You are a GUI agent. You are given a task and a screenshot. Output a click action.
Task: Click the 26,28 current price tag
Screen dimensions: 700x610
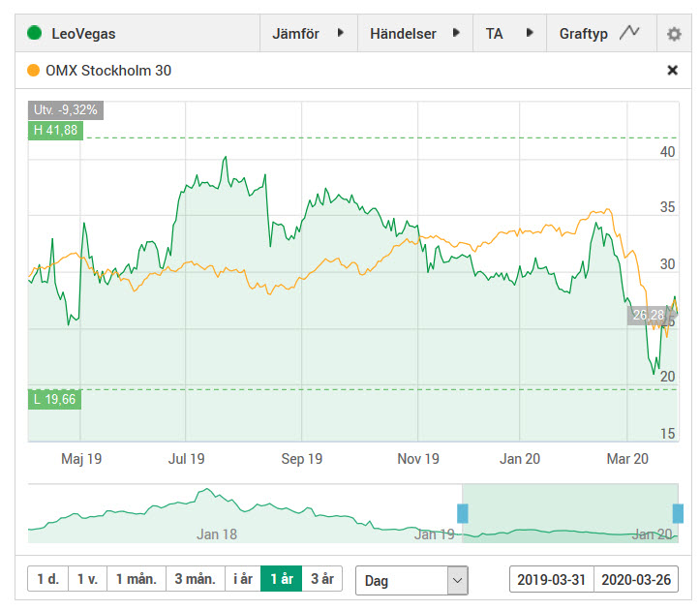(x=649, y=316)
